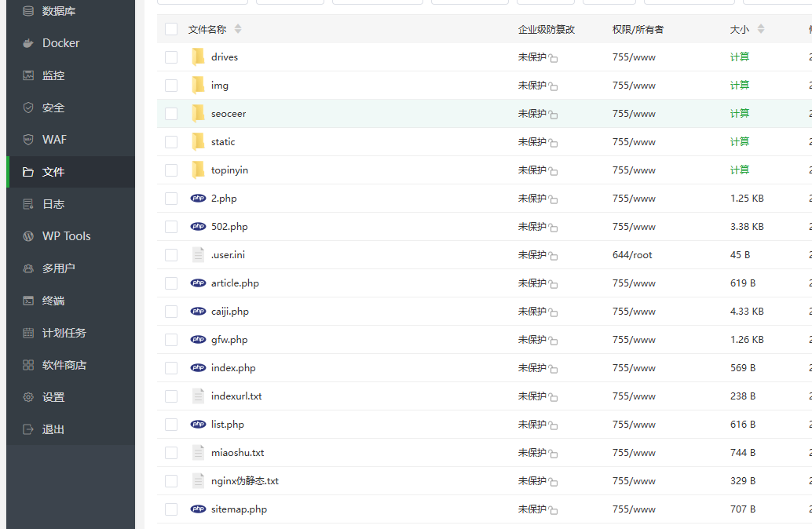Click the 755/www permission for list.php

633,425
